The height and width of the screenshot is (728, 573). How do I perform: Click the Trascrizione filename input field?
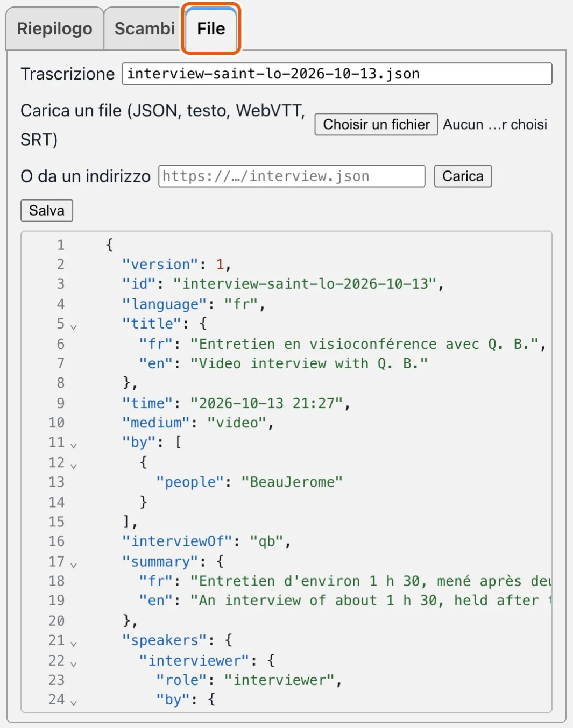coord(337,74)
